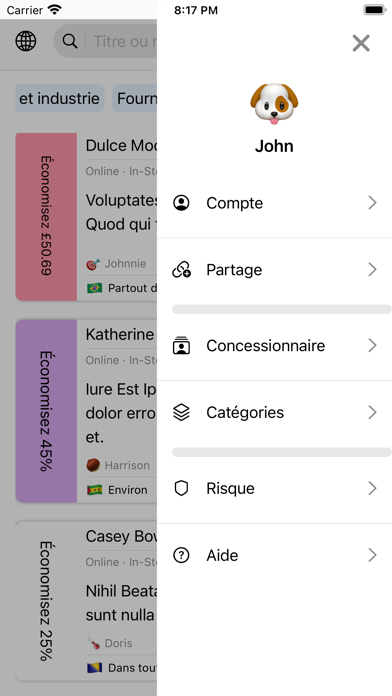The height and width of the screenshot is (696, 392).
Task: Expand Compte using its chevron
Action: pos(372,203)
